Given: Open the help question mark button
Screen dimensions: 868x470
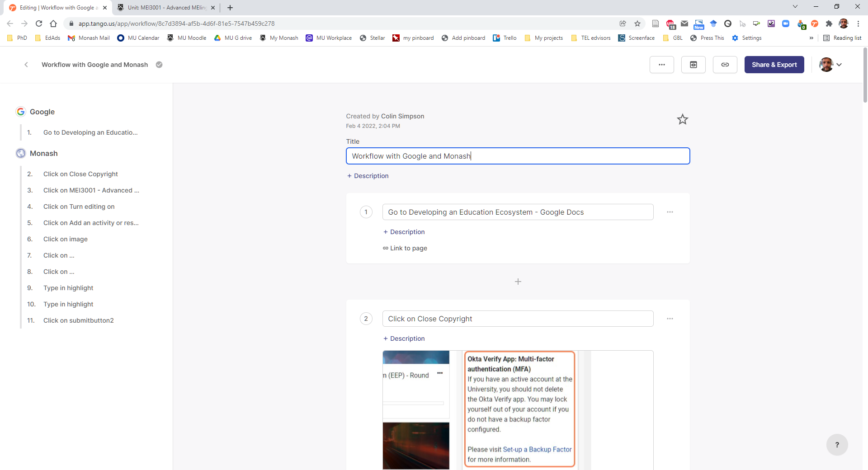Looking at the screenshot, I should (837, 445).
